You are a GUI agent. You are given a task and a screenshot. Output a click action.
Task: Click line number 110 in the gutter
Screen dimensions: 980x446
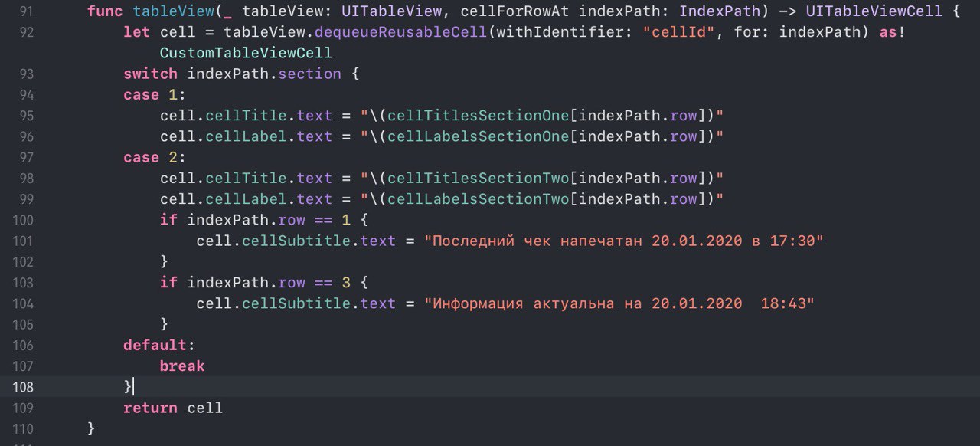point(22,428)
